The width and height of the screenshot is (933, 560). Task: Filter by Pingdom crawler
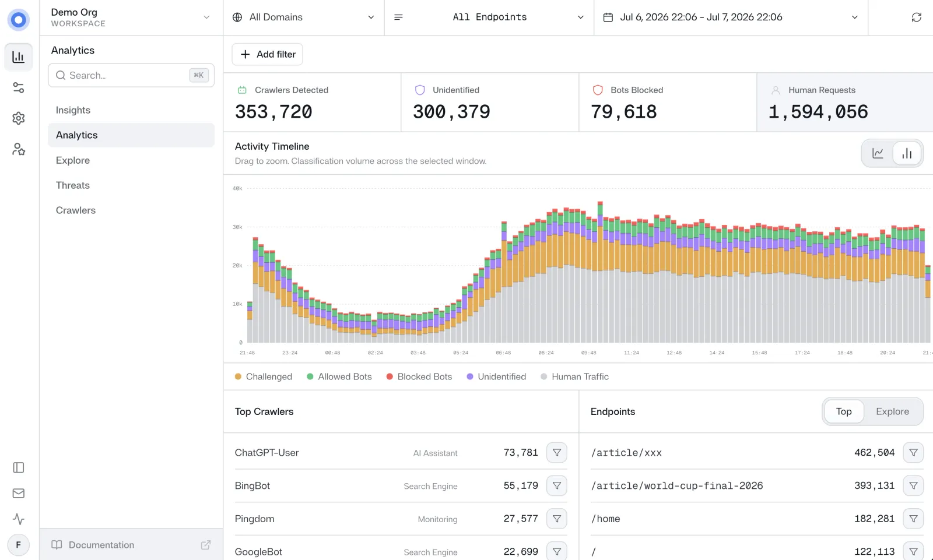tap(557, 519)
